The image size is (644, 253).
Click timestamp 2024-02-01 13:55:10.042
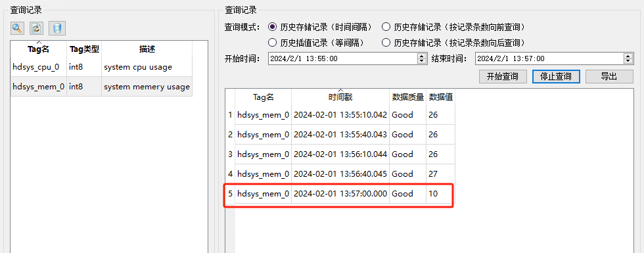point(340,115)
